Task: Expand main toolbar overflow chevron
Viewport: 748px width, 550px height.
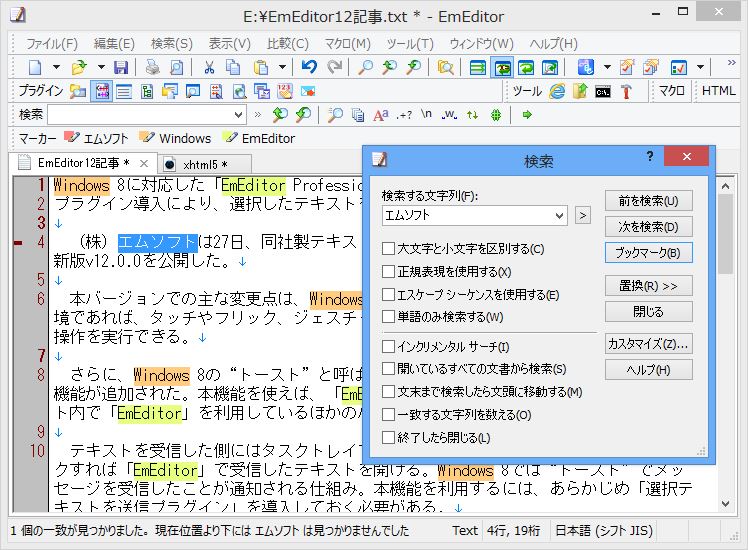Action: (731, 62)
